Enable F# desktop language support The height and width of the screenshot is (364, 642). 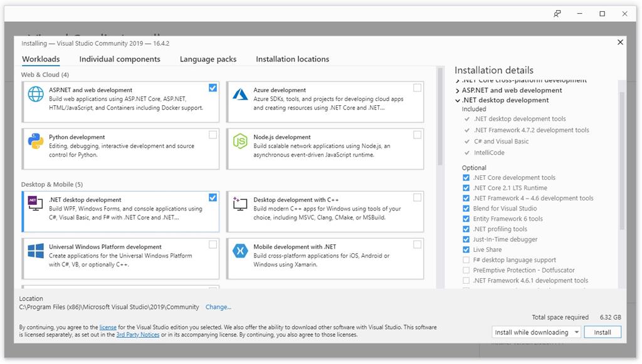click(x=466, y=259)
